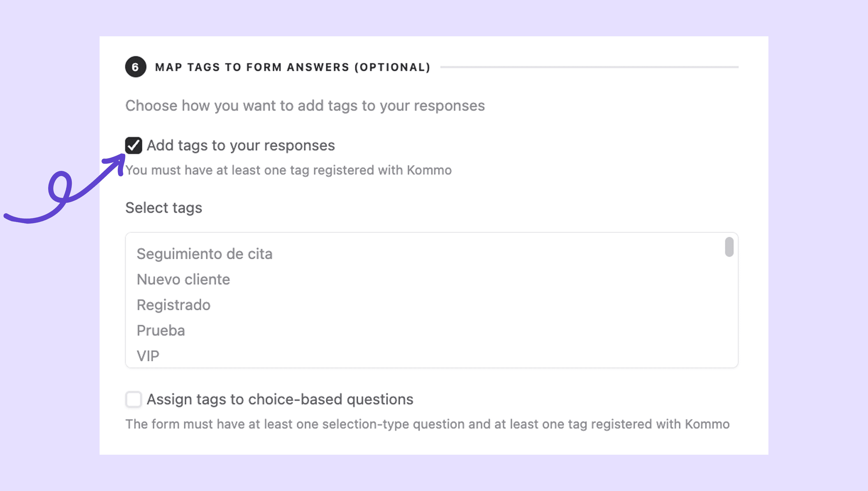Viewport: 868px width, 491px height.
Task: Uncheck the Add tags to your responses checkbox
Action: (134, 145)
